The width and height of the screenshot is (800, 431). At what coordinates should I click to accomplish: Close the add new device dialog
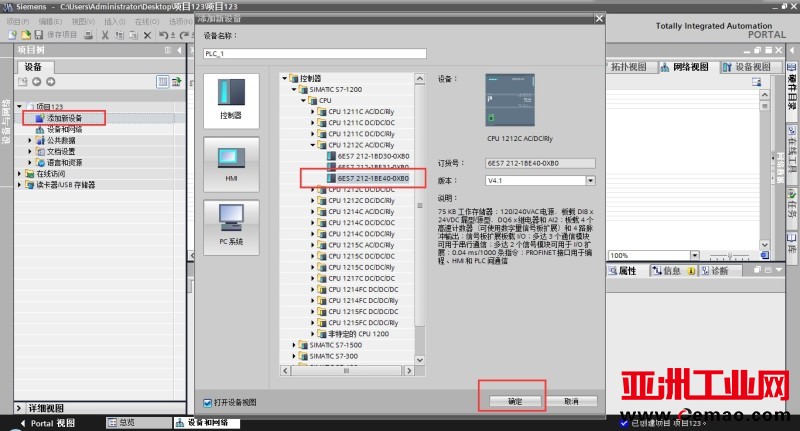[599, 18]
